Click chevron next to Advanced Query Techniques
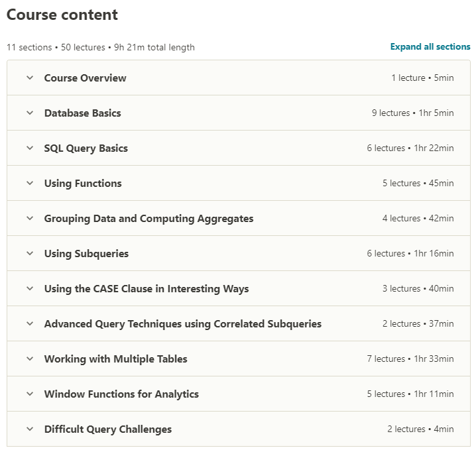This screenshot has width=476, height=450. (x=30, y=324)
